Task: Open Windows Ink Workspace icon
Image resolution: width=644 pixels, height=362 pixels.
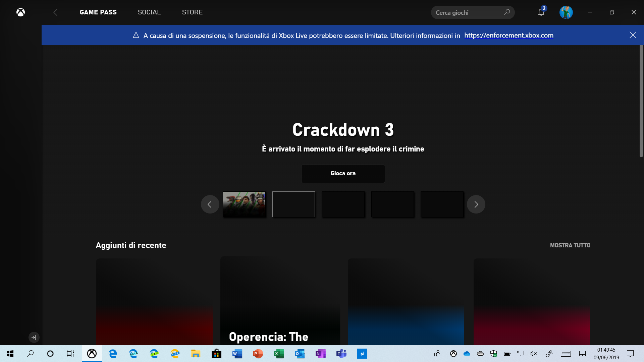Action: pos(549,354)
